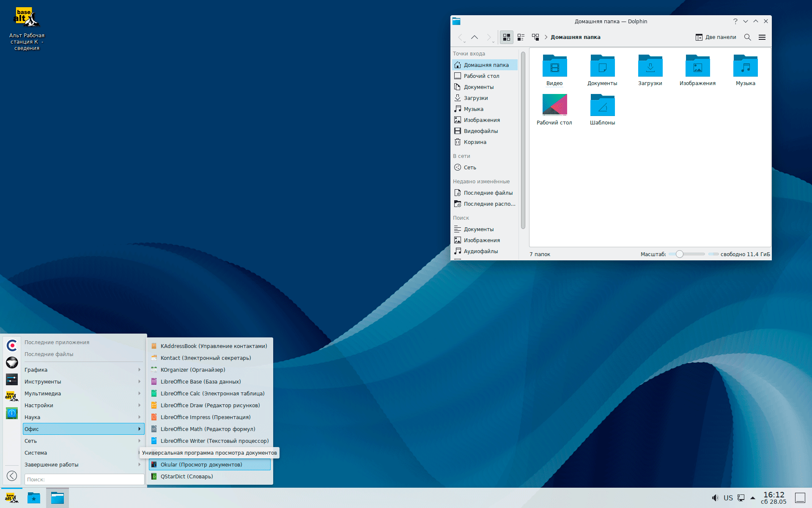Adjust the Масштаб zoom slider

[x=680, y=254]
